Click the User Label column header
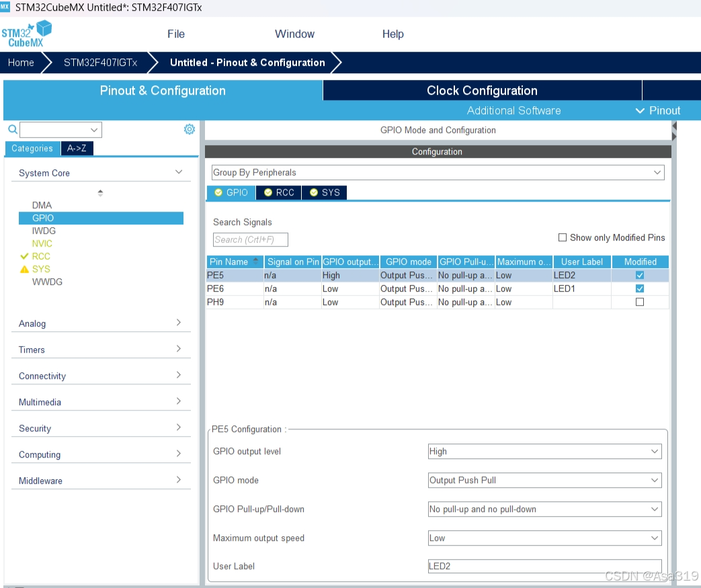The height and width of the screenshot is (588, 701). pyautogui.click(x=582, y=261)
